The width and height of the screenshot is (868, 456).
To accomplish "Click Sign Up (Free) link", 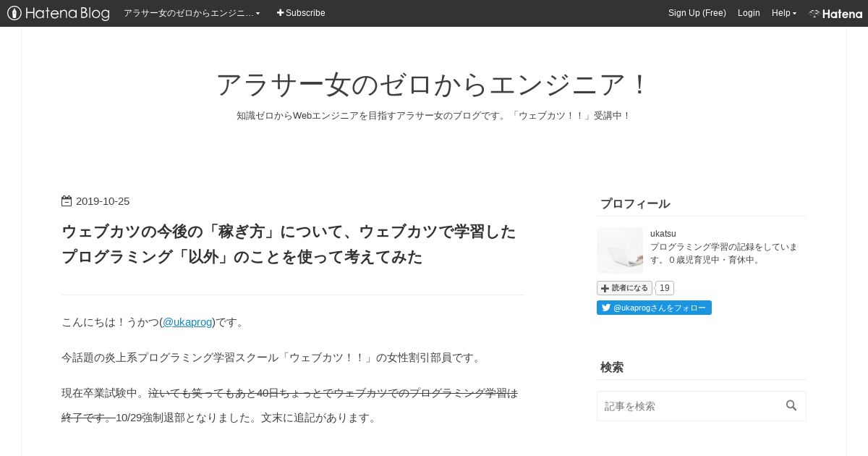I will click(x=697, y=13).
